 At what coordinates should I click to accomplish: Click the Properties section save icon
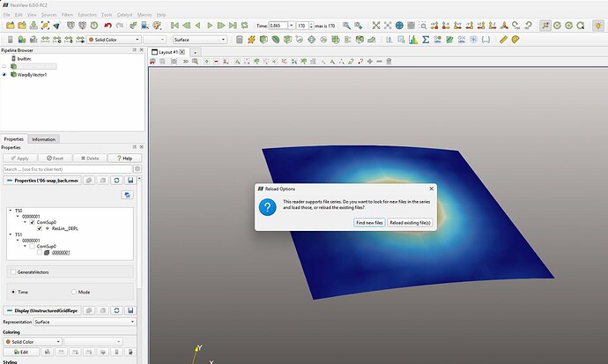130,181
